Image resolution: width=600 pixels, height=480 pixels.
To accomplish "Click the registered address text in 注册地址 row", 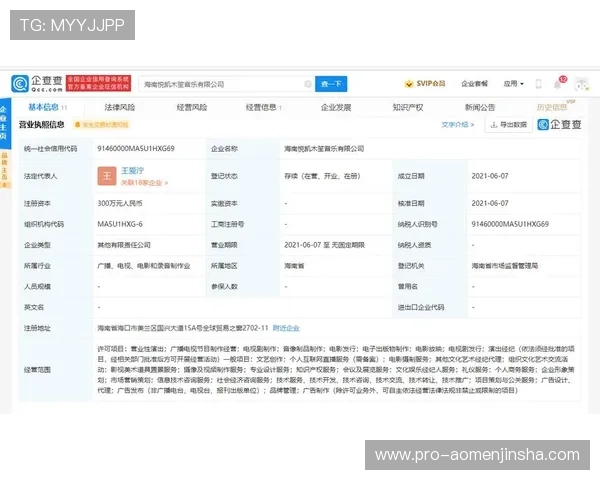I will coord(183,328).
